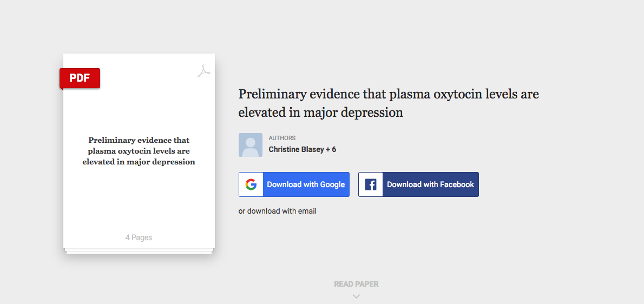644x304 pixels.
Task: Download the paper with Facebook
Action: (418, 184)
